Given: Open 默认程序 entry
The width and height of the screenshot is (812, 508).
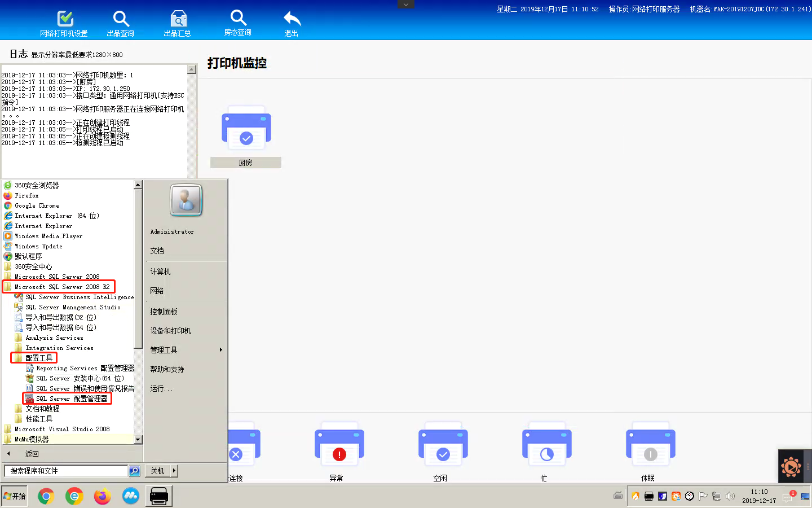Looking at the screenshot, I should 28,256.
